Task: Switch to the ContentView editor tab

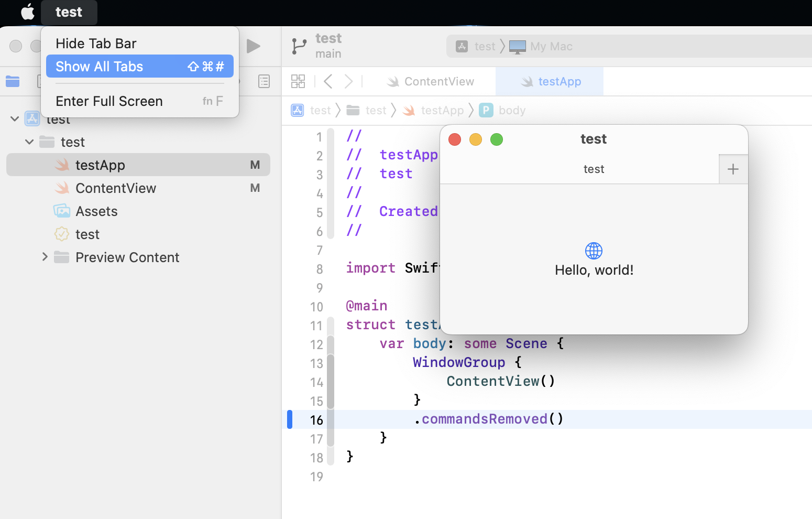Action: (x=431, y=81)
